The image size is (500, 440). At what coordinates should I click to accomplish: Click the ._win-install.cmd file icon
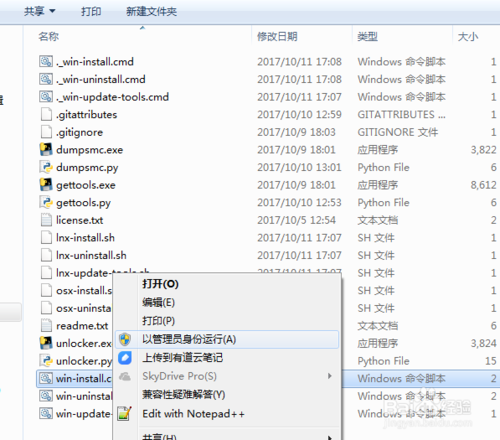[x=46, y=61]
